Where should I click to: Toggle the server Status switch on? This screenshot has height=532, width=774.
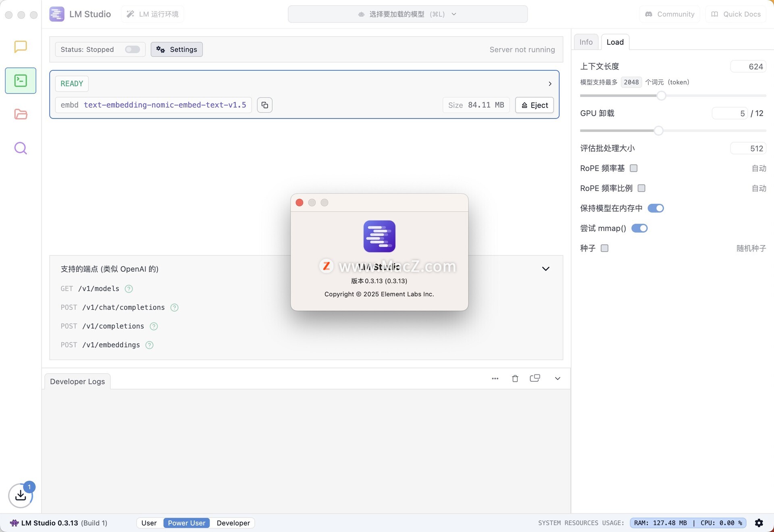pos(132,49)
